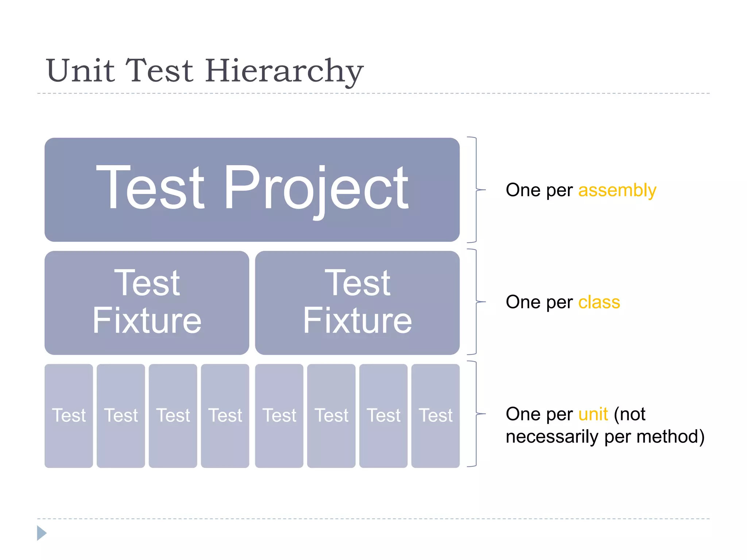Click the bracket beside Test Project
Viewport: 747px width, 560px height.
point(476,190)
